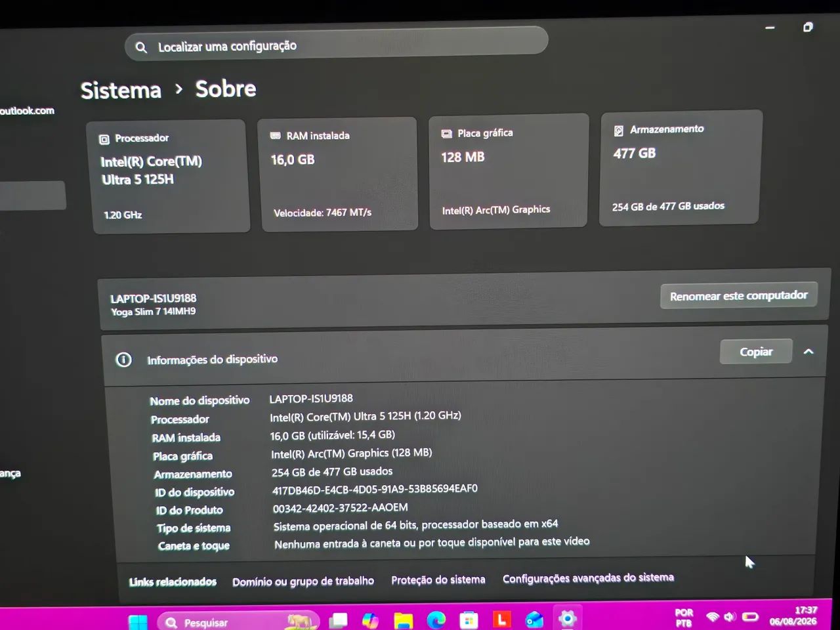Open the Processador info card
840x630 pixels.
(x=170, y=177)
